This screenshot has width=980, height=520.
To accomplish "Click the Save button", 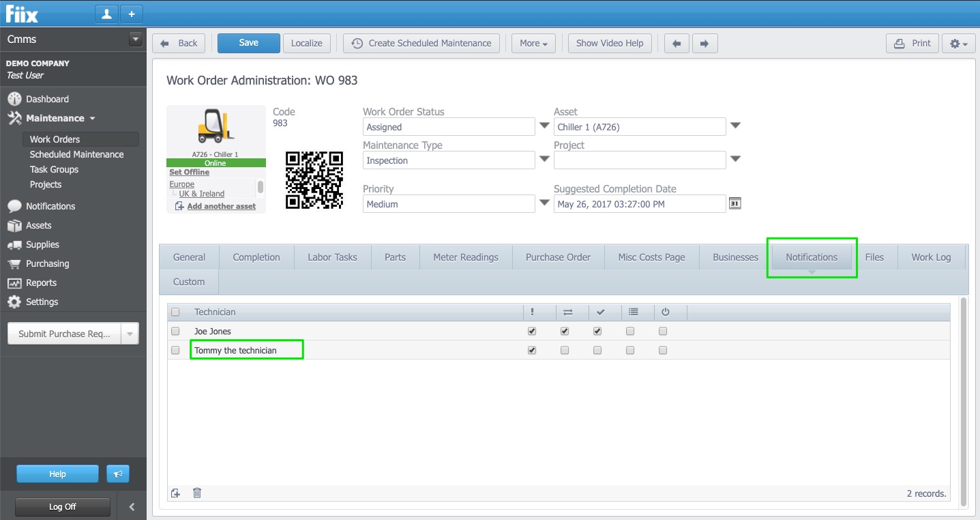I will [x=248, y=43].
